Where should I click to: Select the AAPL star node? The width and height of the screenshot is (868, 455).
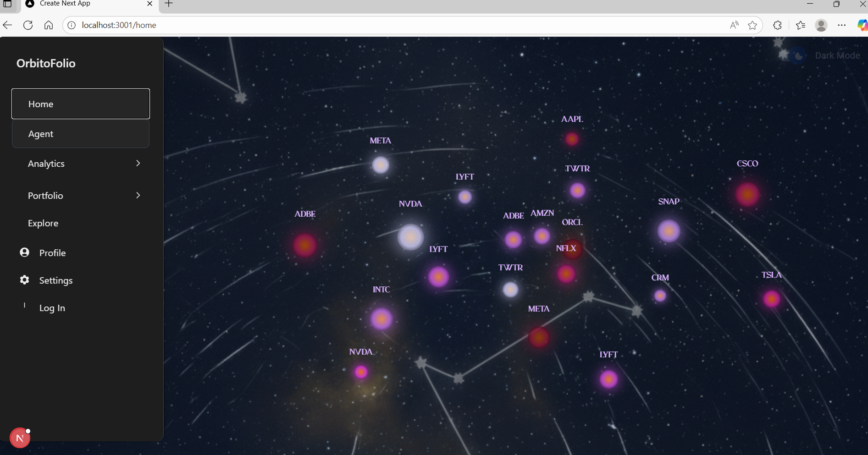572,139
